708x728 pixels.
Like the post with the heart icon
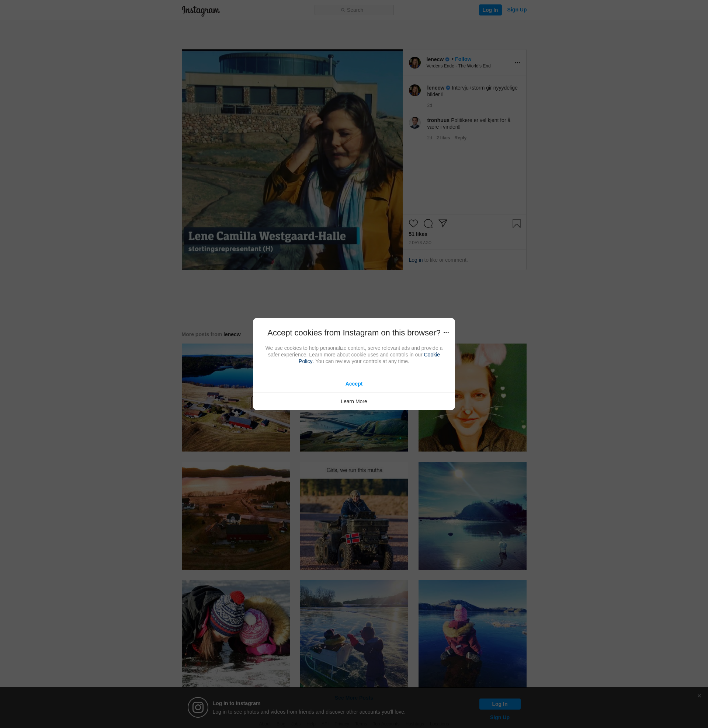click(413, 223)
